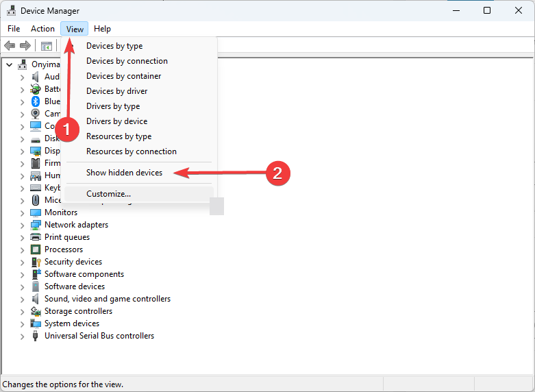Click the Bluetooth category icon
The width and height of the screenshot is (535, 392).
click(x=36, y=101)
